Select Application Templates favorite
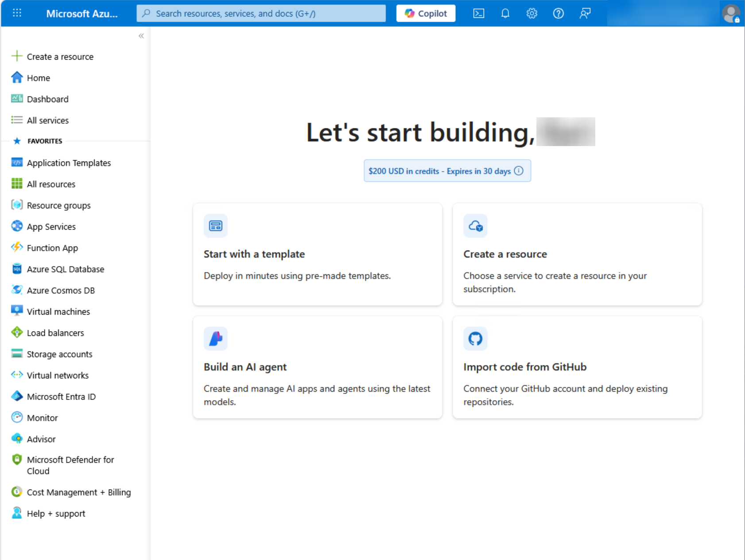745x560 pixels. 69,163
